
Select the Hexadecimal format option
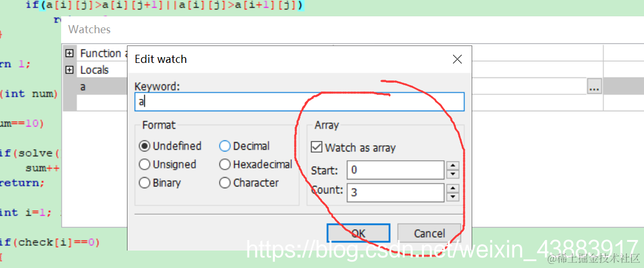point(256,164)
